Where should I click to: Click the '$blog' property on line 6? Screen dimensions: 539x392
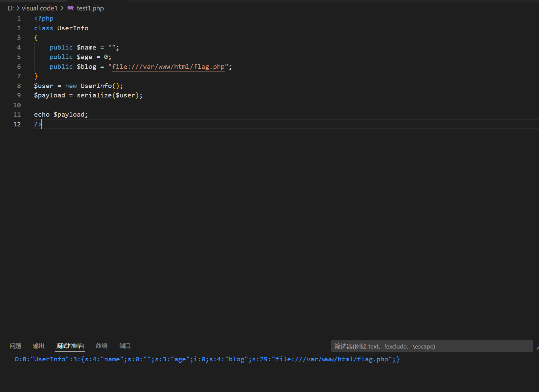(87, 67)
